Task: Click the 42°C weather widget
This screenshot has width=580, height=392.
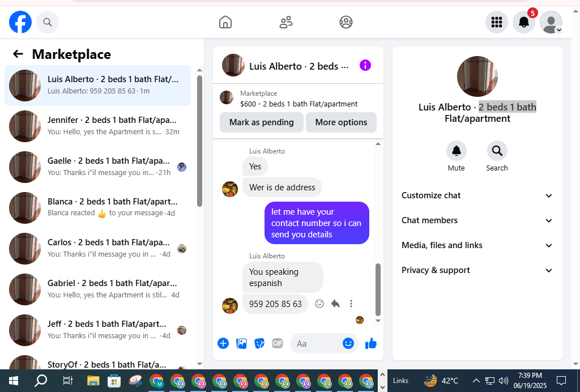Action: [x=441, y=381]
